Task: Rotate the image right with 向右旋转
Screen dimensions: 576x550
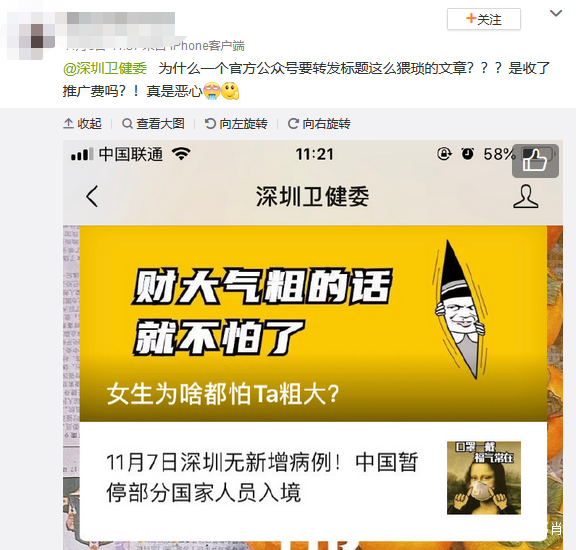Action: [319, 124]
